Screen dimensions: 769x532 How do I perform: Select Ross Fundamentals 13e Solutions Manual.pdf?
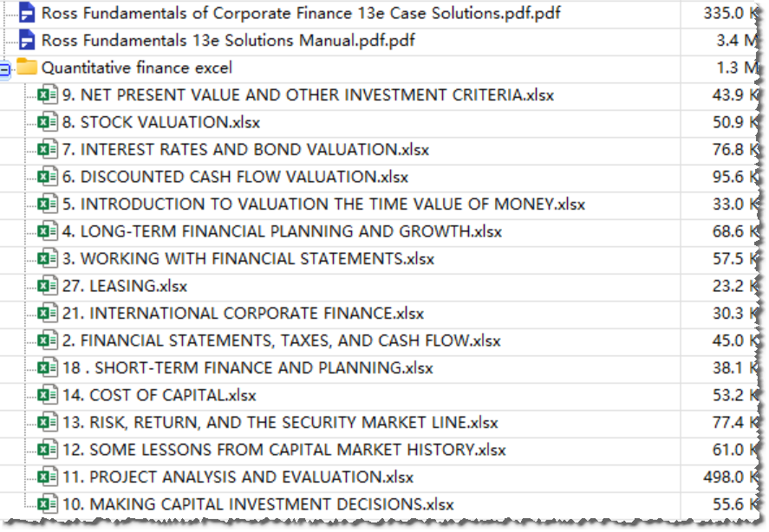[x=228, y=41]
